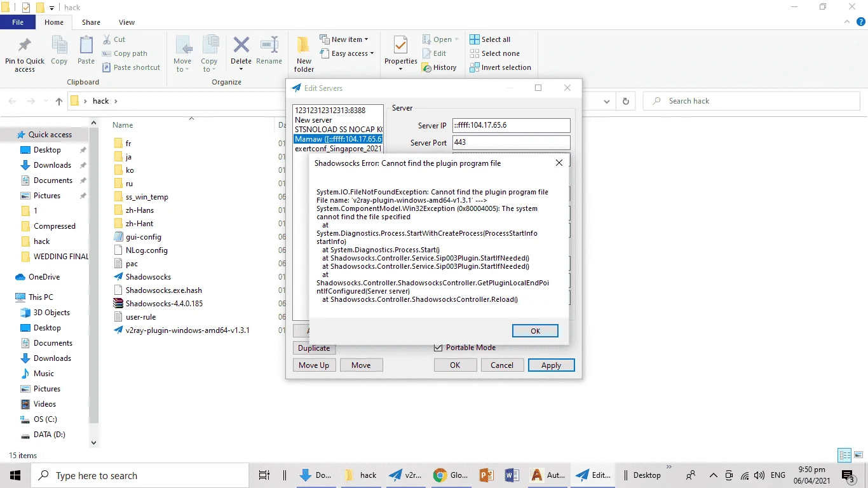Close the Shadowsocks error dialog
The image size is (868, 488).
coord(559,163)
